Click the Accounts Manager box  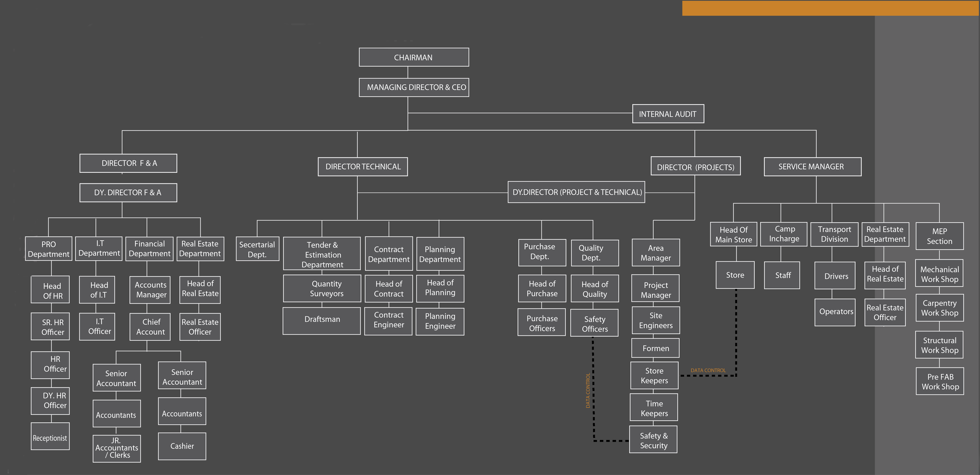pos(150,290)
